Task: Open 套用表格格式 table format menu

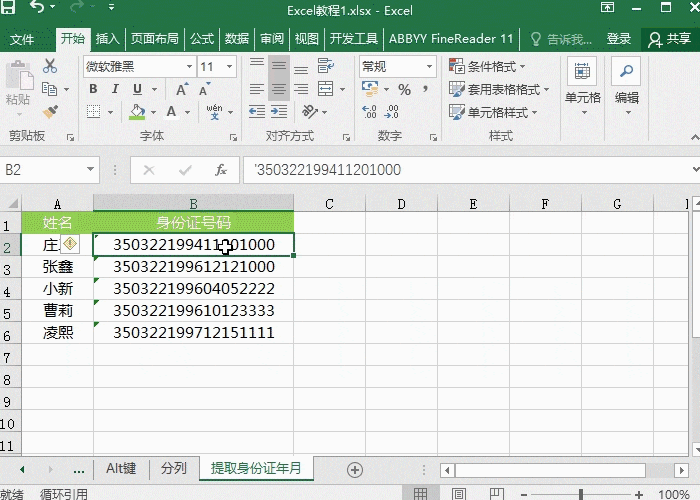Action: tap(499, 89)
